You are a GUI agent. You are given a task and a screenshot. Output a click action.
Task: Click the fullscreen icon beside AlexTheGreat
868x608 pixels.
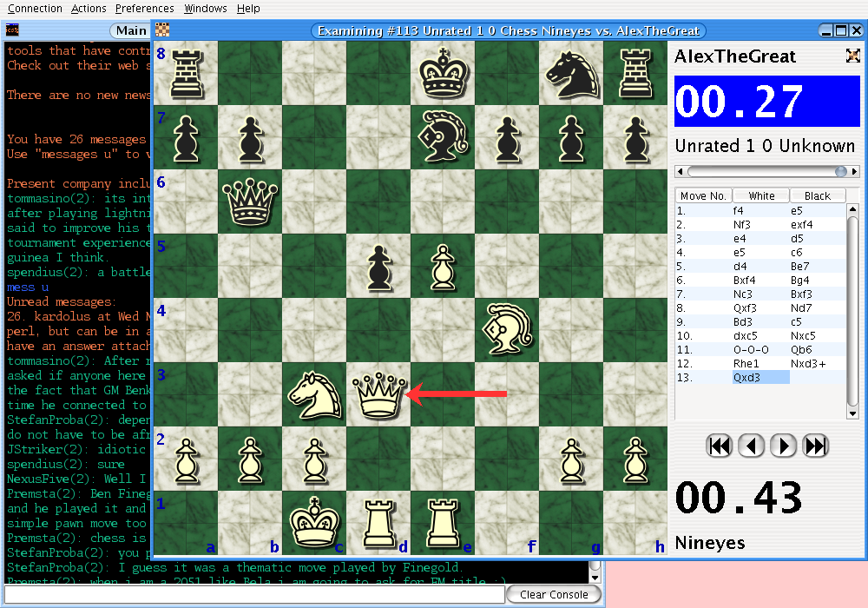coord(852,56)
